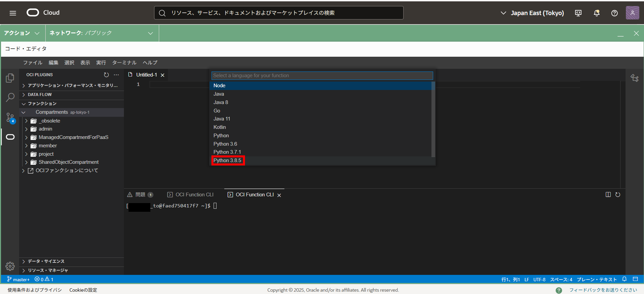Select the Untitled-1 editor tab
644x294 pixels.
pos(146,75)
